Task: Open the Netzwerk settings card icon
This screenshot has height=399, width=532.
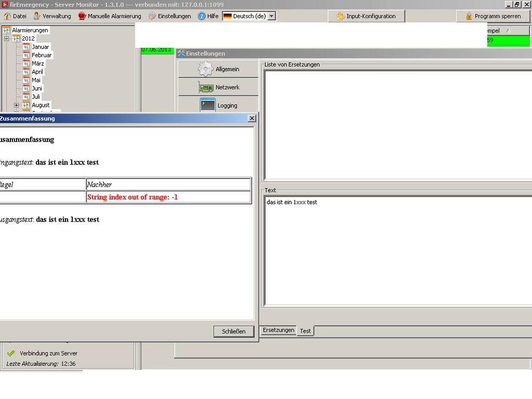Action: pyautogui.click(x=206, y=87)
